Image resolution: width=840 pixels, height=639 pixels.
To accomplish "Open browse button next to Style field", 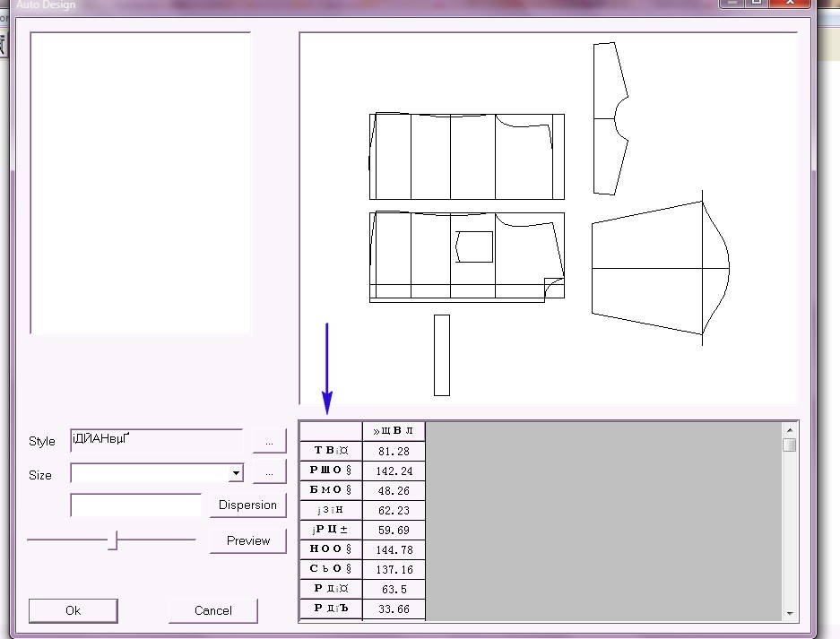I will point(270,441).
